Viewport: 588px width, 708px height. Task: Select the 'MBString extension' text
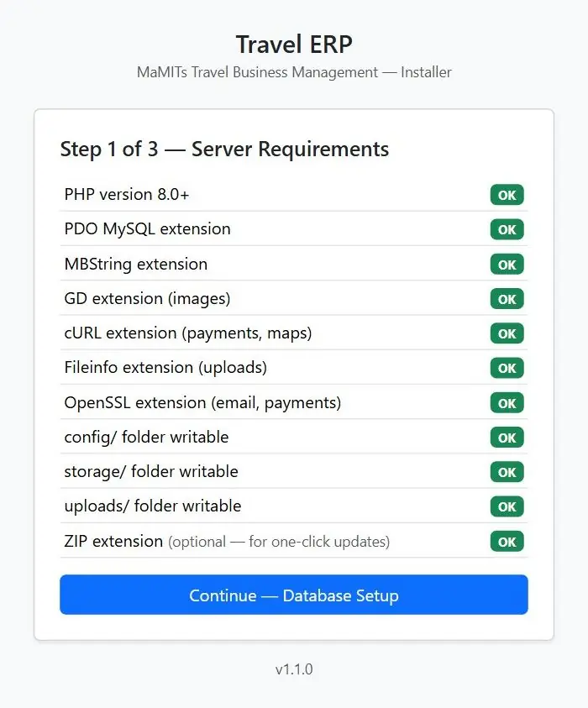coord(135,265)
